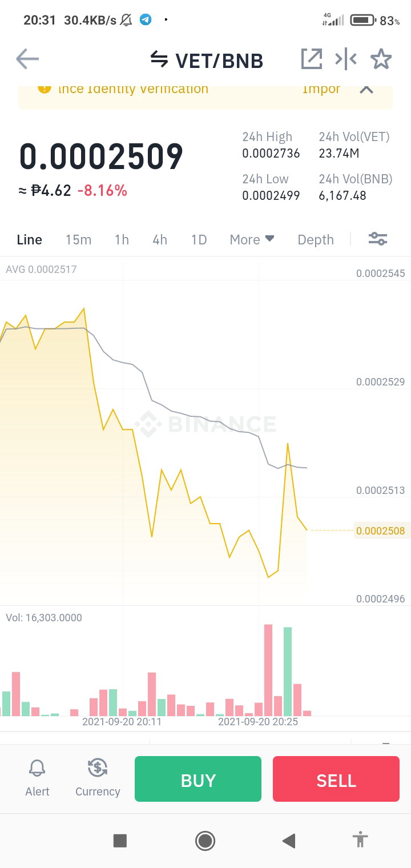Tap the tallest green volume bar

click(x=288, y=672)
